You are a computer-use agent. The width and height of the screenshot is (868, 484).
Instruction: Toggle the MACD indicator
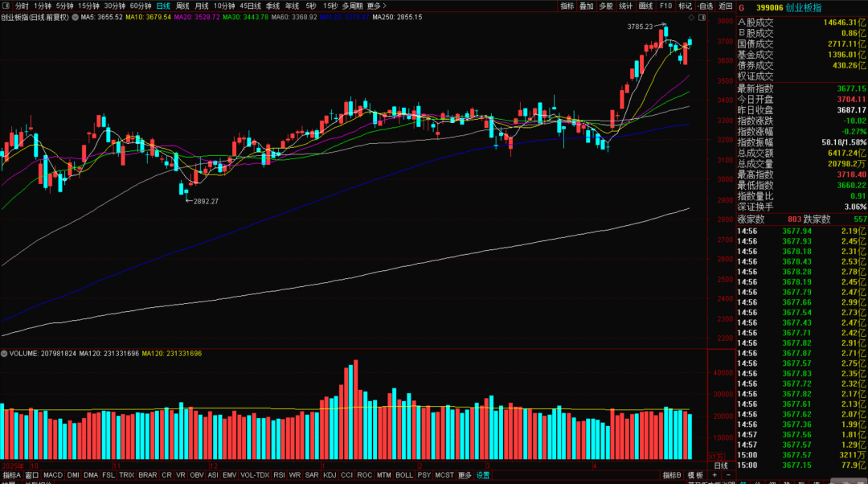(53, 475)
